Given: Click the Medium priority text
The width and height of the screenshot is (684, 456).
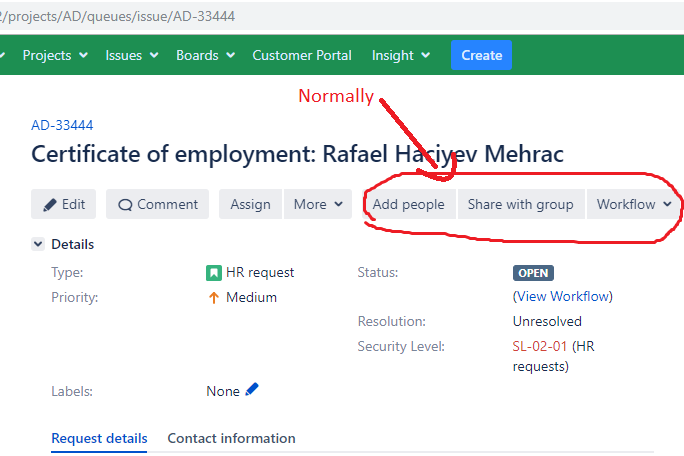Looking at the screenshot, I should pyautogui.click(x=251, y=297).
